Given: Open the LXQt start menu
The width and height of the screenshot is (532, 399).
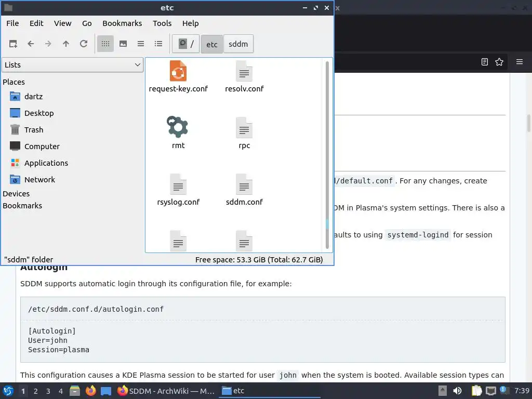Looking at the screenshot, I should click(x=8, y=391).
